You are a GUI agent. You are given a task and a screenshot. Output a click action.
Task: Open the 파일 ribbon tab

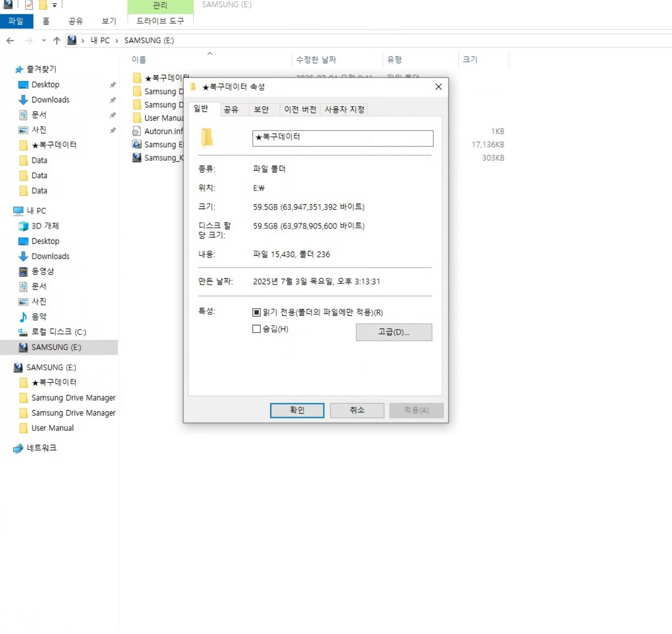[x=16, y=21]
